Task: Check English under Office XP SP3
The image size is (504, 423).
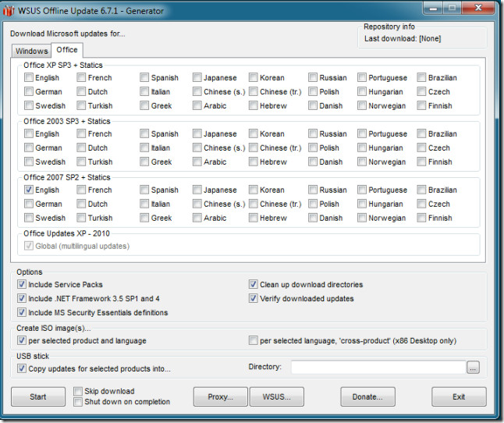Action: tap(29, 77)
